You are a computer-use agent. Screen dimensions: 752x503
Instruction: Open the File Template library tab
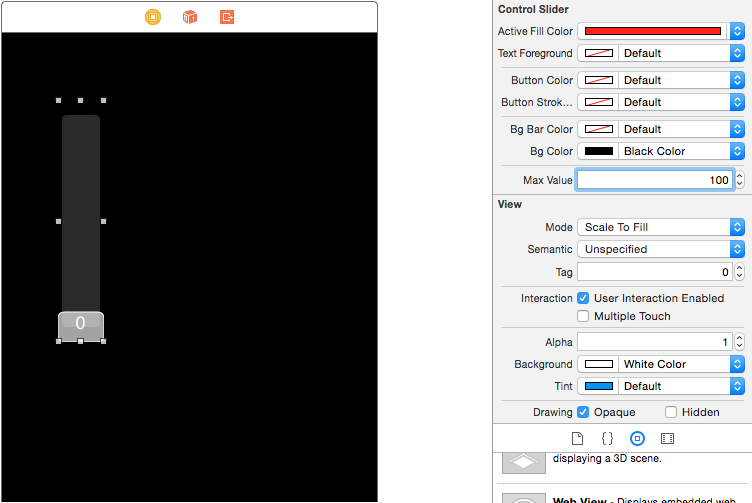(x=577, y=438)
